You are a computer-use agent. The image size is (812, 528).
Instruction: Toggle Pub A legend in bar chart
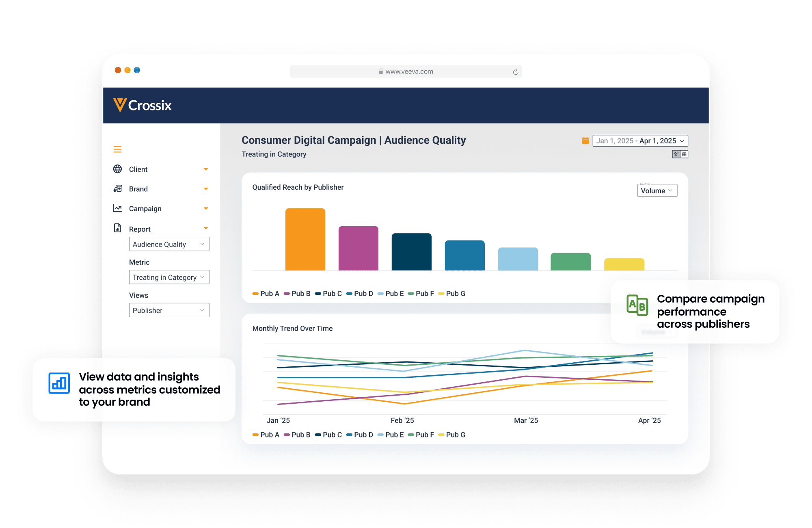pos(266,294)
